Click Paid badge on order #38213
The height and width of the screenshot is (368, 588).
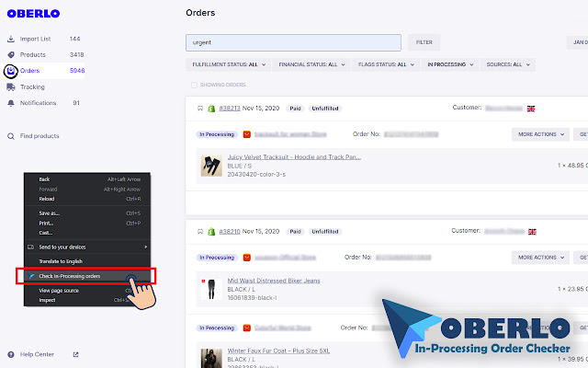(x=296, y=109)
